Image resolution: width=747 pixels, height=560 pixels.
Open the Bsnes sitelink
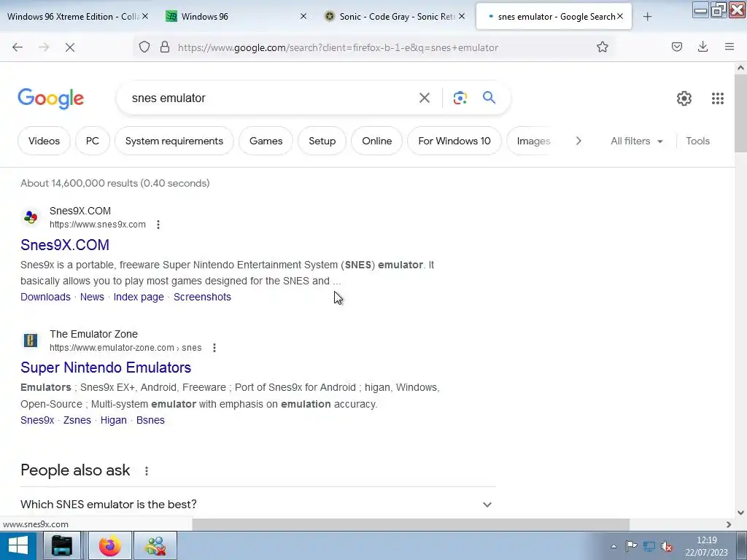pyautogui.click(x=150, y=420)
